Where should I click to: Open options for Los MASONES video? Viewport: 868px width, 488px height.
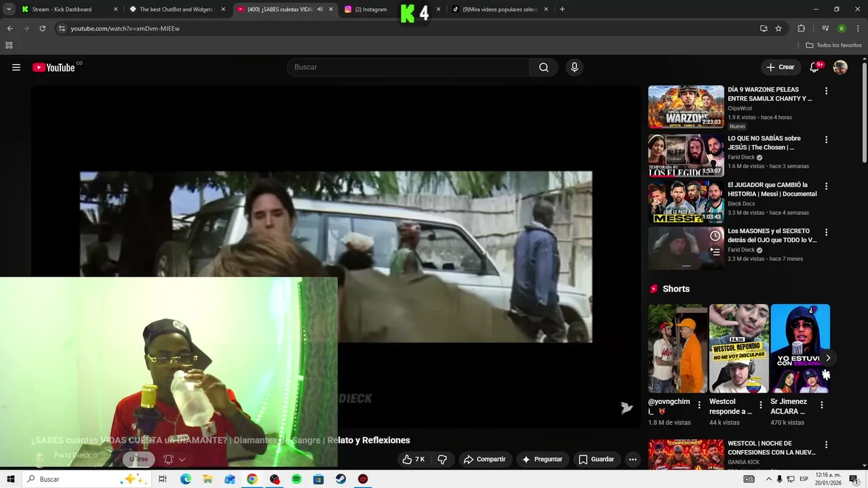[826, 232]
